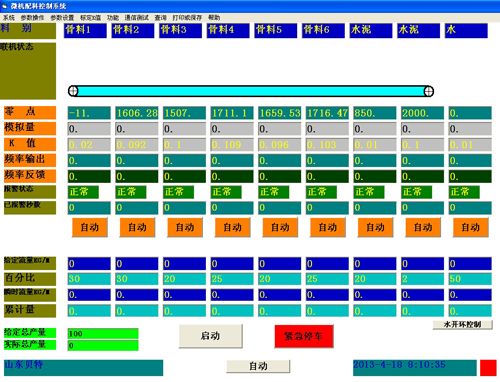Click the 零点 field showing 1606.28
The width and height of the screenshot is (500, 382).
tap(137, 113)
